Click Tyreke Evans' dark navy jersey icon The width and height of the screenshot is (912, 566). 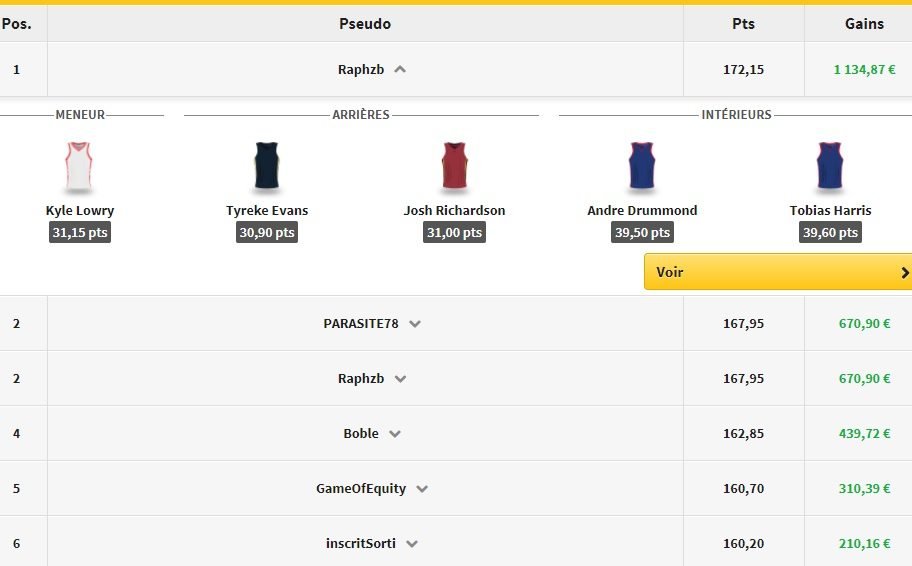267,167
